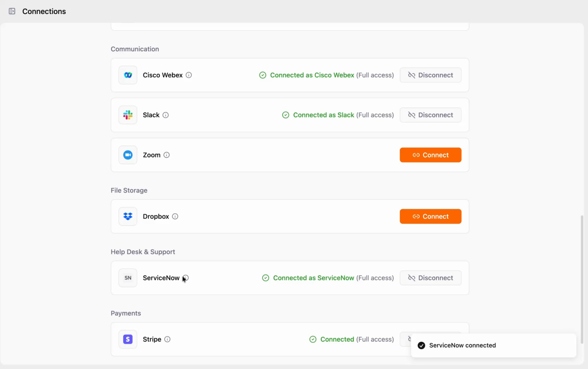
Task: Connect the Zoom integration
Action: [x=430, y=155]
